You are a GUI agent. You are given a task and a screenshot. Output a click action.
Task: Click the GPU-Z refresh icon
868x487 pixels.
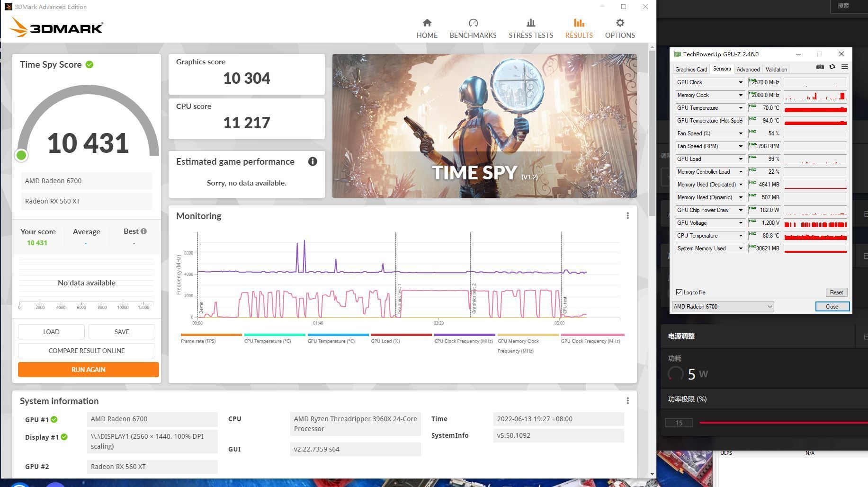pos(832,67)
